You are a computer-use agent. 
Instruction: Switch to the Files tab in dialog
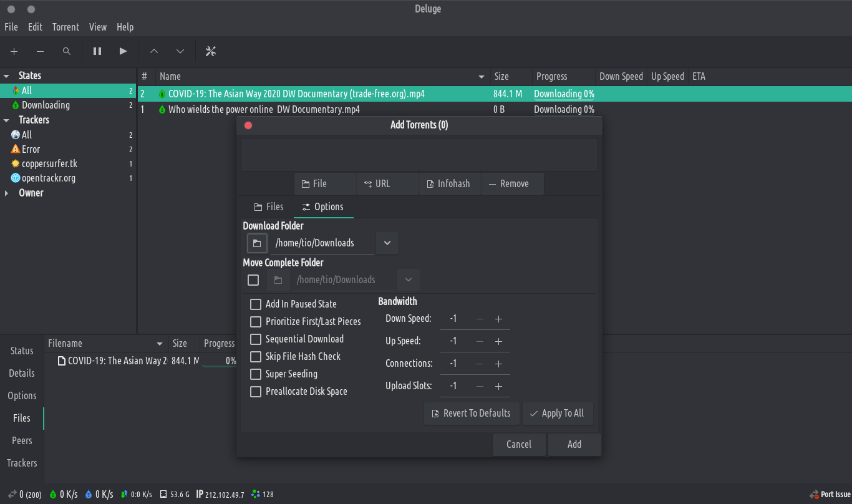click(x=269, y=206)
